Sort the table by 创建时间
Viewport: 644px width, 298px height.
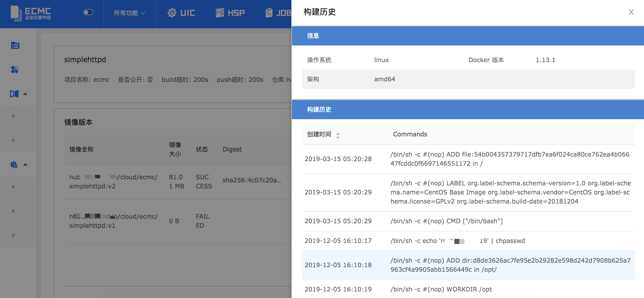338,135
